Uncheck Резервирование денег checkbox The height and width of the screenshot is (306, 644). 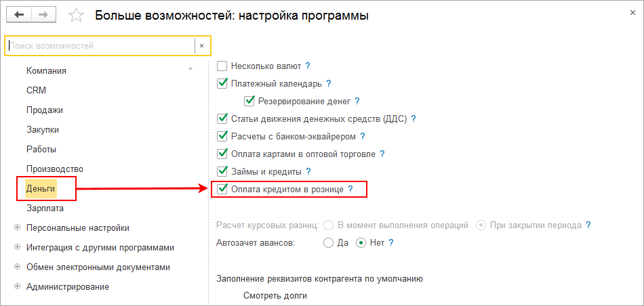tap(249, 102)
